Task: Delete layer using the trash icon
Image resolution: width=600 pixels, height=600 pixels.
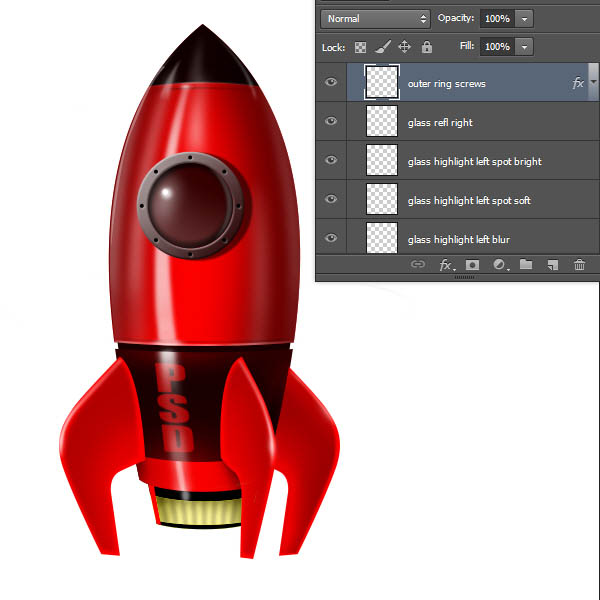Action: click(x=579, y=265)
